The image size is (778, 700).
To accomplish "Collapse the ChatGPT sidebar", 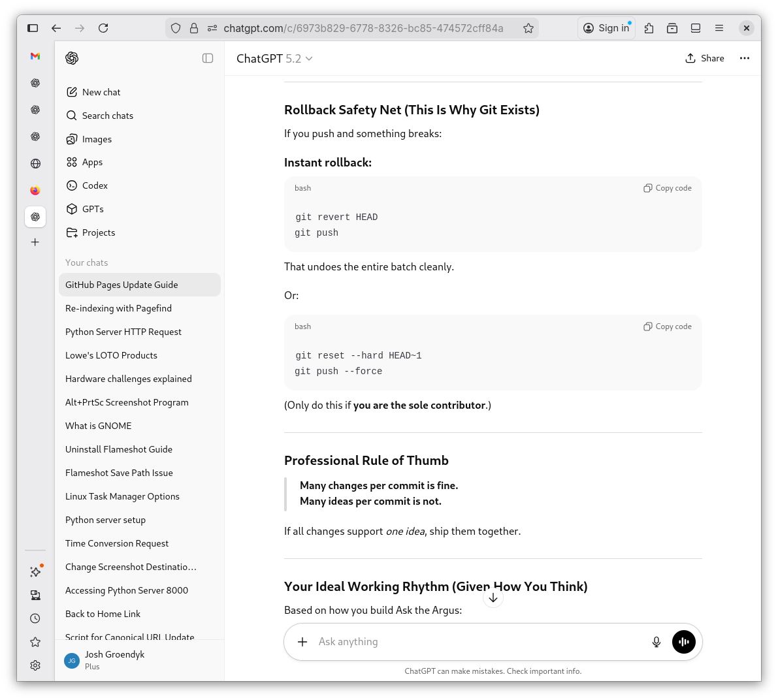I will tap(208, 58).
